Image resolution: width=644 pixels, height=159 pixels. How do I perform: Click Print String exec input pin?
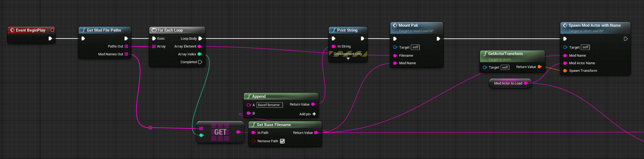(x=333, y=38)
